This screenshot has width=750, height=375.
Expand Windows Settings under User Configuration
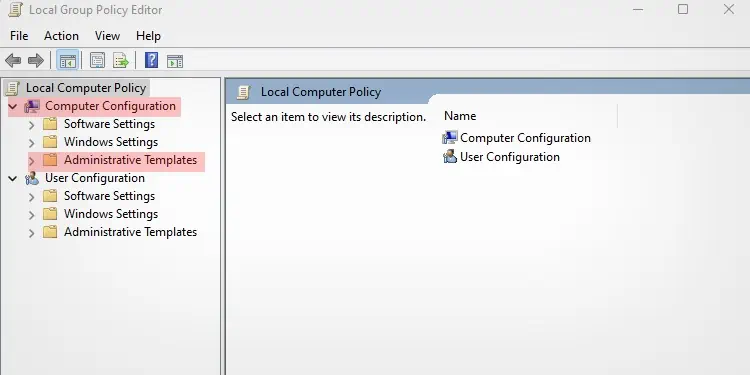[32, 215]
